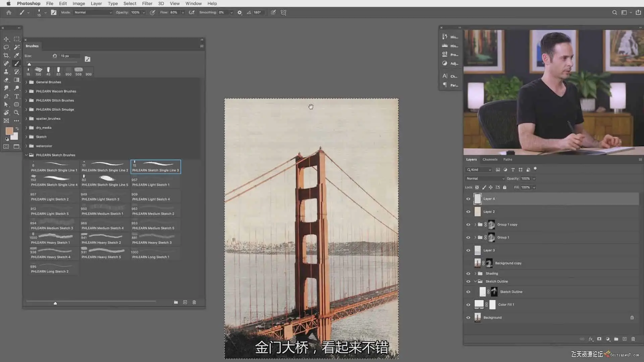This screenshot has height=362, width=644.
Task: Expand the Shading layer group
Action: pos(475,274)
